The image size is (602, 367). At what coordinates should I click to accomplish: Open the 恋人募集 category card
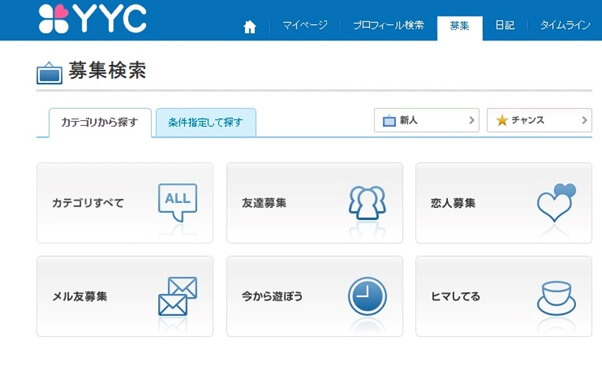point(503,203)
